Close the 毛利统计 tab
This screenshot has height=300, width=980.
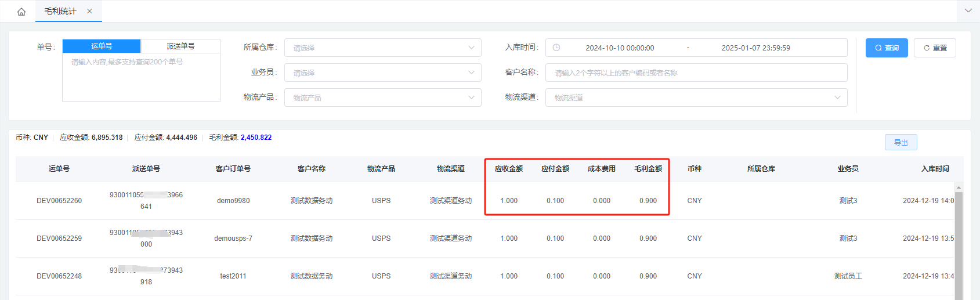[89, 11]
